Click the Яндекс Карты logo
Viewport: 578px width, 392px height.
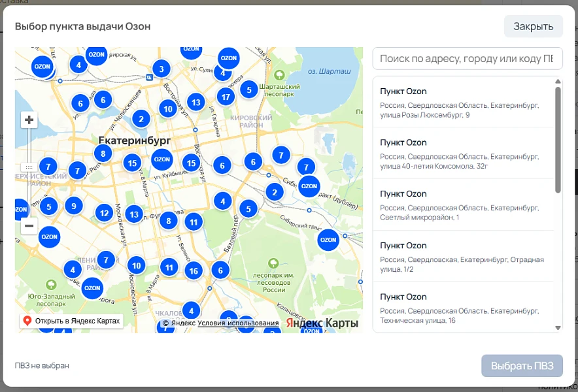click(x=322, y=323)
